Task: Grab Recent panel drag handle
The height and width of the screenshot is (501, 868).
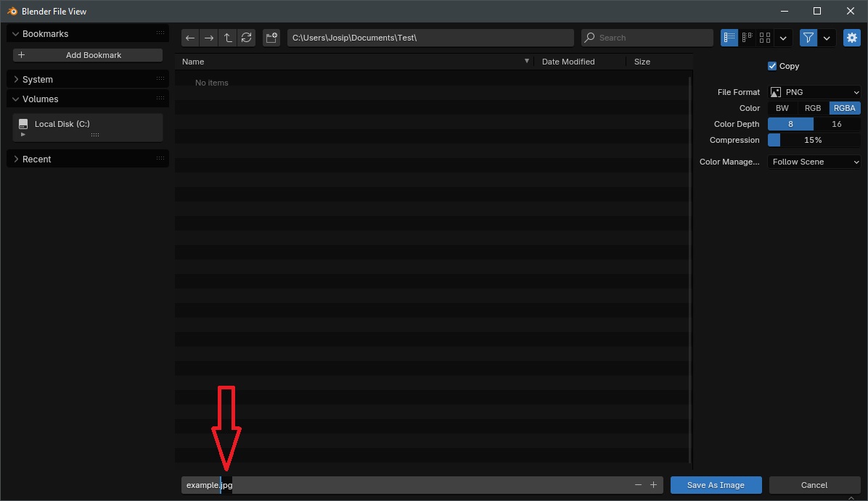Action: click(x=160, y=158)
